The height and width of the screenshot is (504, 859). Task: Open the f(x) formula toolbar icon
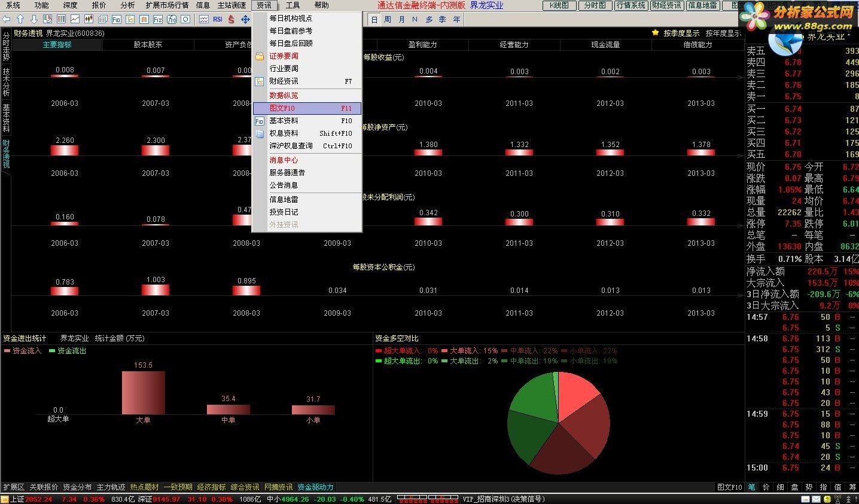point(172,19)
